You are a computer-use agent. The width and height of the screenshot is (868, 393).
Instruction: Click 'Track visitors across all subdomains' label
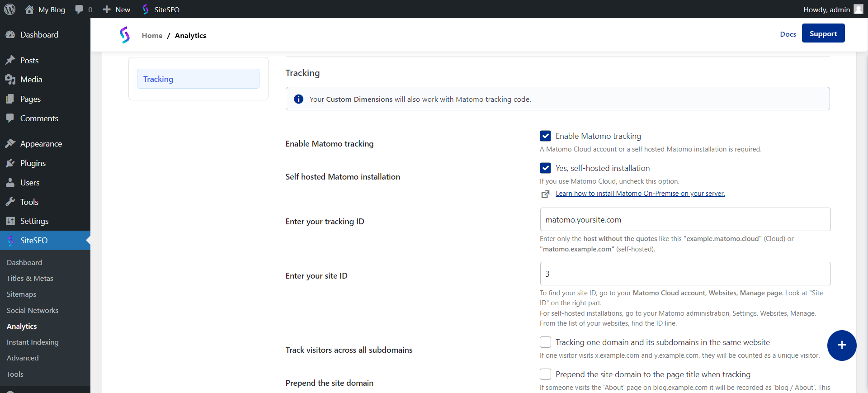[x=349, y=350]
